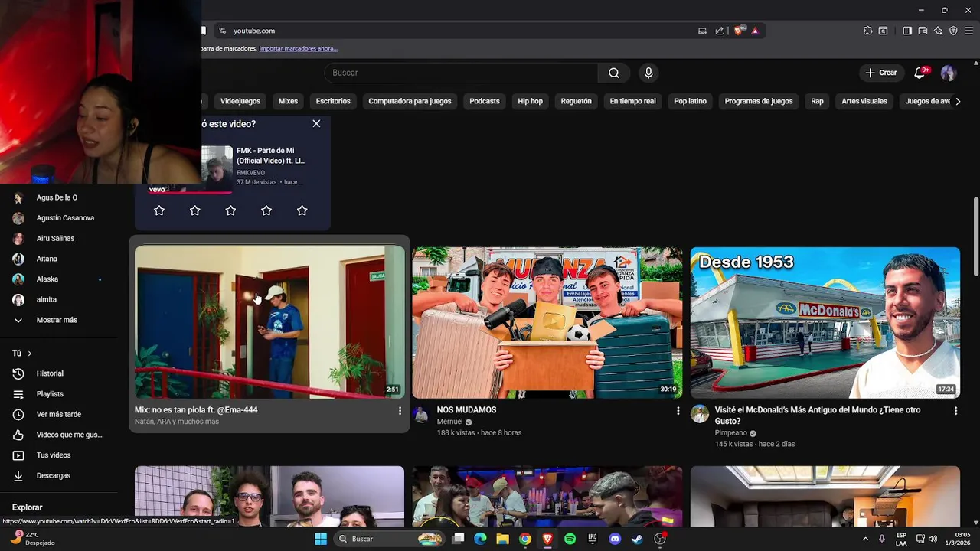Click the page vertical scrollbar
The height and width of the screenshot is (551, 980).
(975, 237)
